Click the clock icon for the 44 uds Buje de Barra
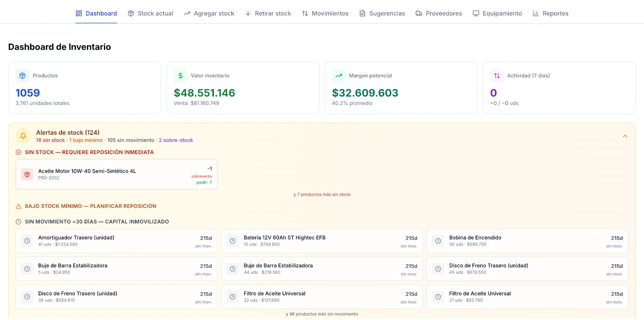The image size is (644, 320). [x=232, y=269]
